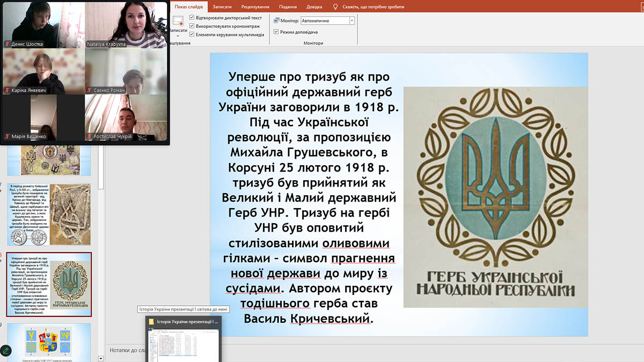Open the Подання ribbon tab
Viewport: 644px width, 362px height.
[288, 7]
